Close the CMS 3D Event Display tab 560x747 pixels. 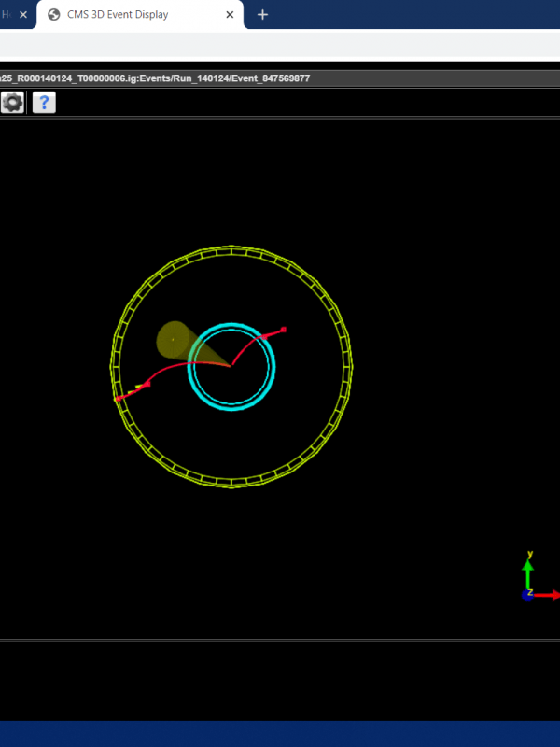pos(231,15)
